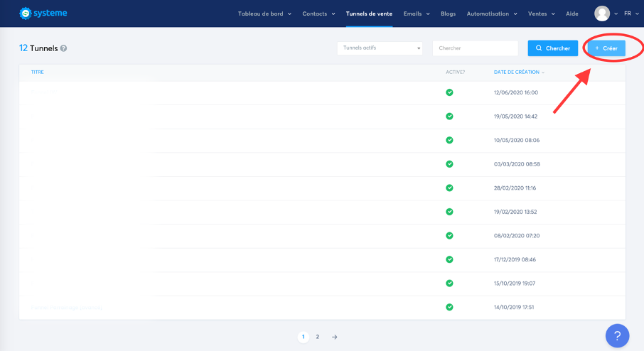This screenshot has height=351, width=644.
Task: Open the Emails menu
Action: point(417,13)
